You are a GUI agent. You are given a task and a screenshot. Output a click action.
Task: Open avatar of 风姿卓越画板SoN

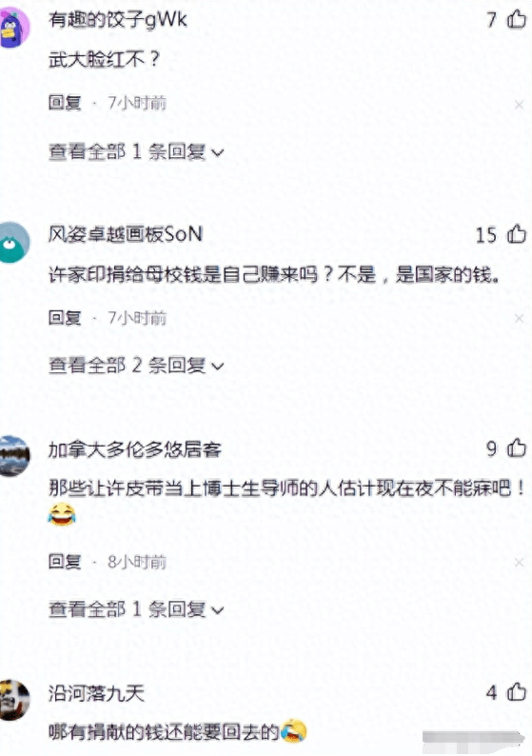coord(12,243)
